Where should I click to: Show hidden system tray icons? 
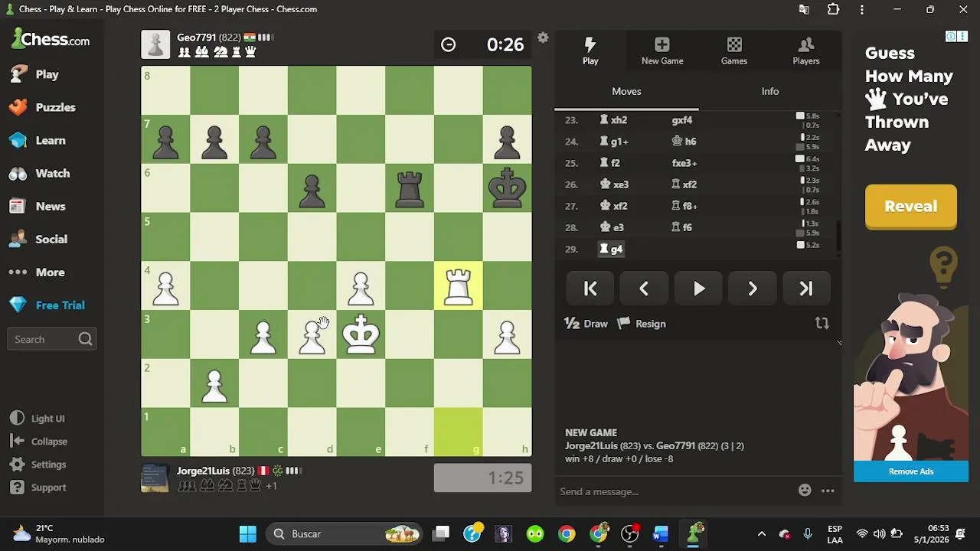click(x=761, y=533)
